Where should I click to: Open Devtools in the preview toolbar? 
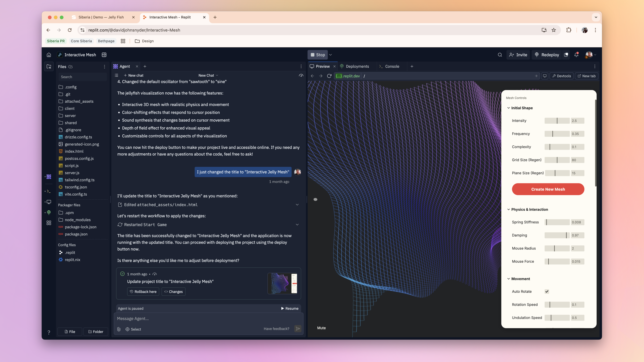(x=561, y=76)
